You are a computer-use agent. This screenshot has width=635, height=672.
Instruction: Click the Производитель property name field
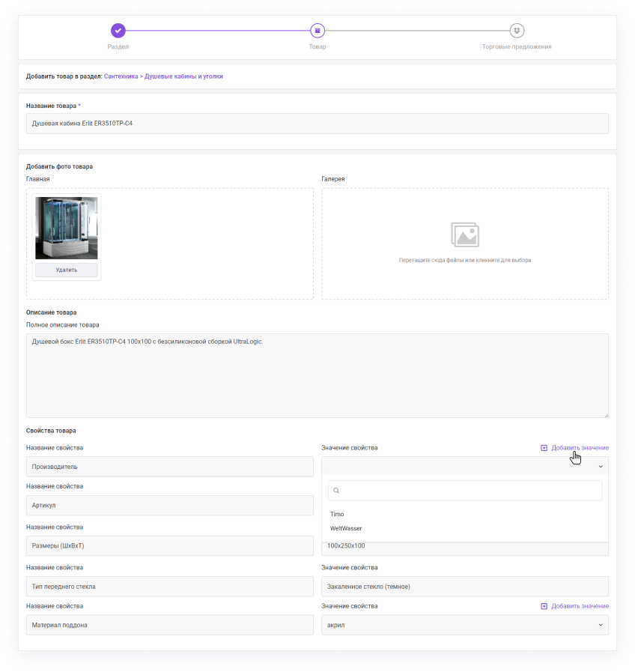pos(170,467)
